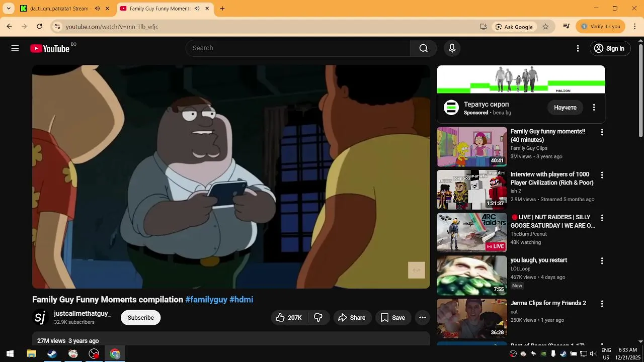This screenshot has height=362, width=644.
Task: Mute the Family Guy tab audio
Action: [x=197, y=9]
